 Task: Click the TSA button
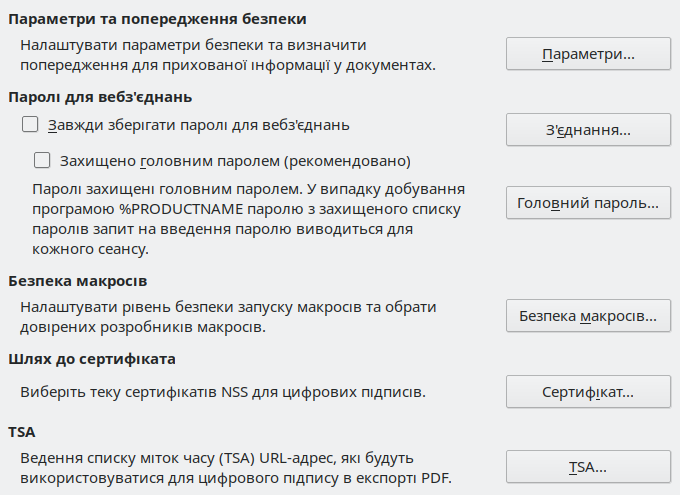[x=588, y=466]
